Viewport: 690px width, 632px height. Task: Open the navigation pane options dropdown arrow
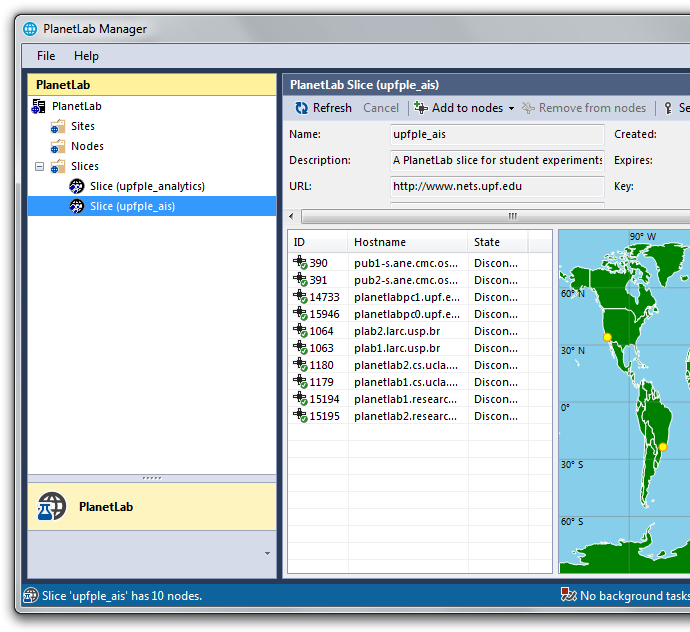pos(267,554)
